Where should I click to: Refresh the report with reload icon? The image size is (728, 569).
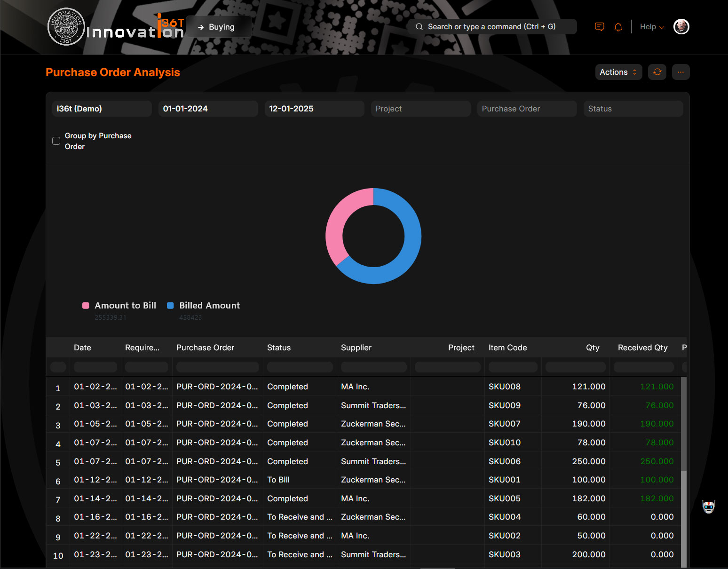pyautogui.click(x=657, y=72)
